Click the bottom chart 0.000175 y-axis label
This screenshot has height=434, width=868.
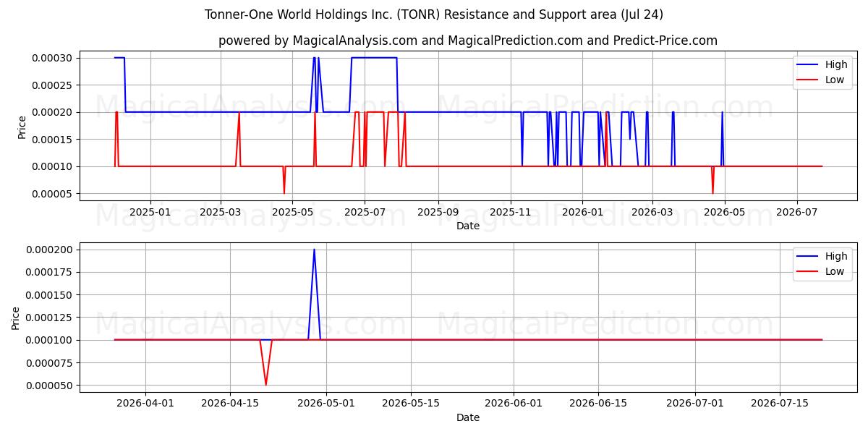coord(48,272)
